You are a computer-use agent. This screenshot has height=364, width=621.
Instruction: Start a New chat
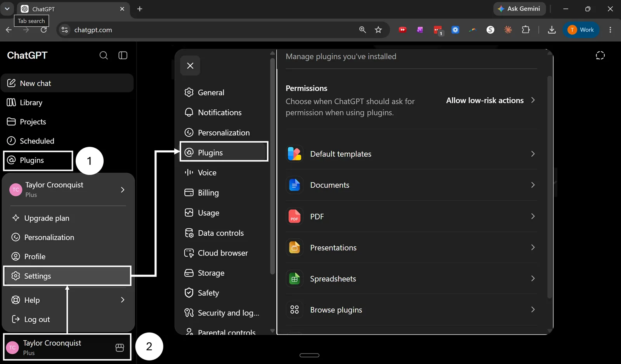click(68, 83)
